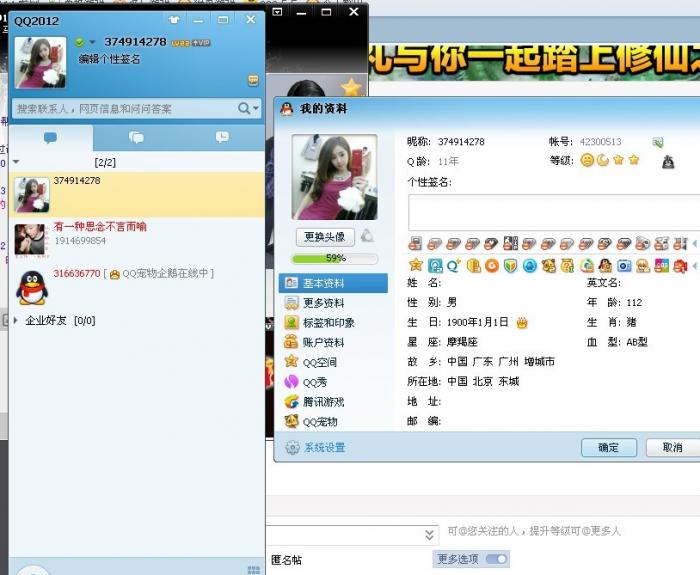Open 系统设置 at the profile window bottom
The image size is (700, 575).
point(315,447)
